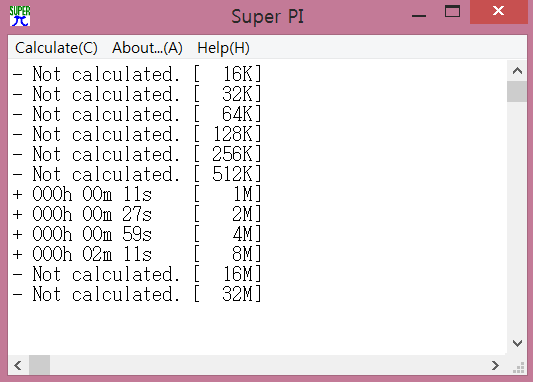This screenshot has width=533, height=382.
Task: Maximize the Super PI window
Action: [452, 12]
